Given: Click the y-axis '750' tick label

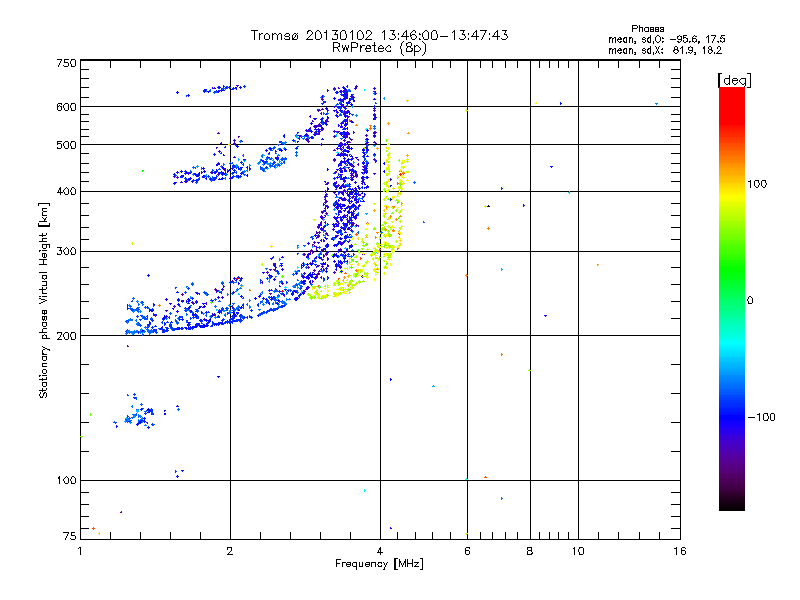Looking at the screenshot, I should tap(66, 63).
